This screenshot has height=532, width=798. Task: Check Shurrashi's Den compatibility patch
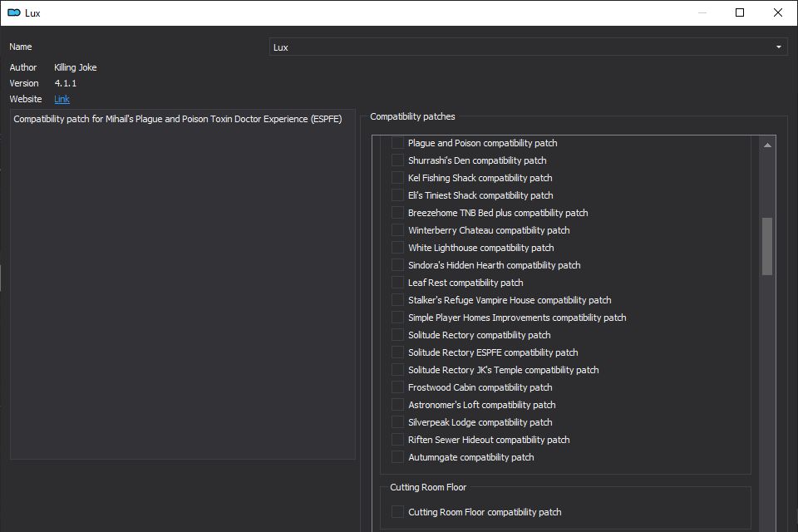click(x=397, y=160)
